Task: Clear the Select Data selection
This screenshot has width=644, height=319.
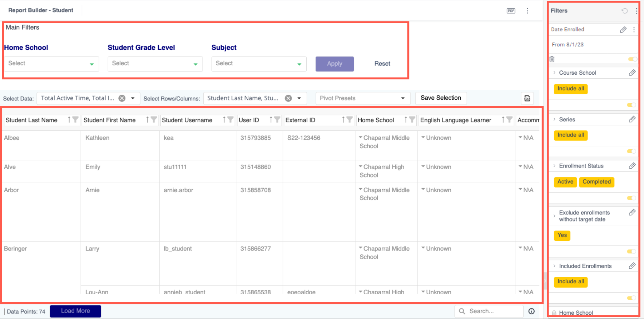Action: (x=122, y=98)
